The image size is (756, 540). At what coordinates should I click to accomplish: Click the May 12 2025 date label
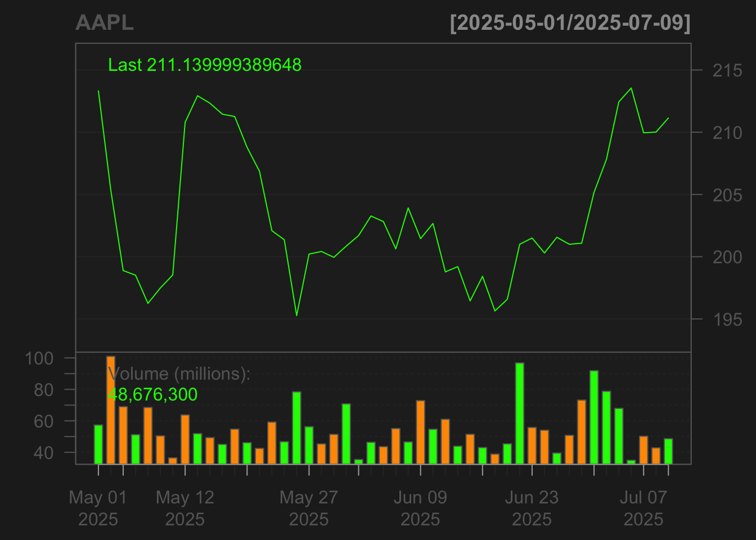(x=185, y=508)
